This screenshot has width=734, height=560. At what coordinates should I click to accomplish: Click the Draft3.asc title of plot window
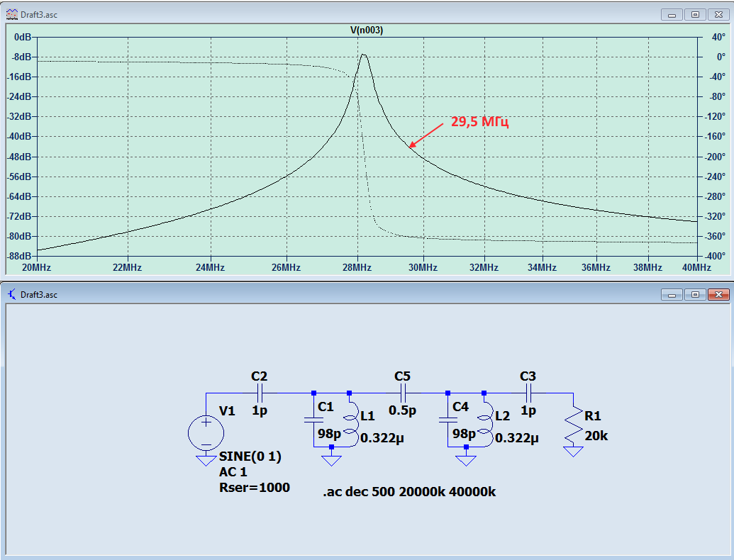39,14
